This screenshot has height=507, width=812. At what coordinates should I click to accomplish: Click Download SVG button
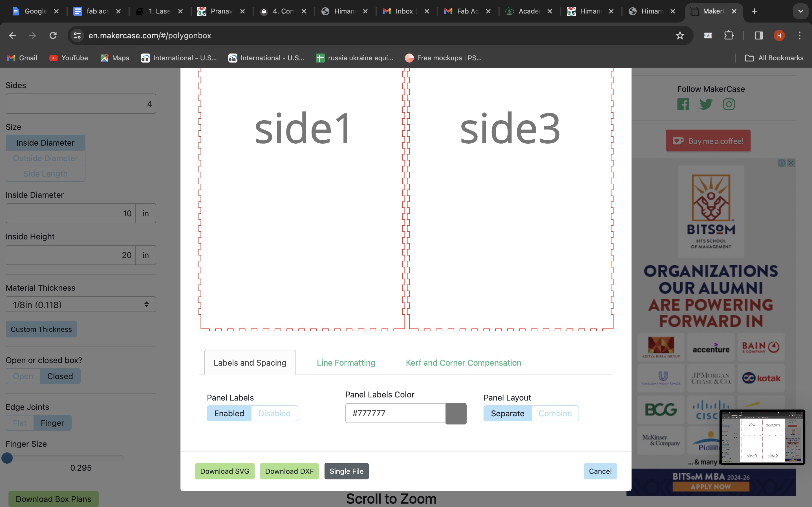224,471
